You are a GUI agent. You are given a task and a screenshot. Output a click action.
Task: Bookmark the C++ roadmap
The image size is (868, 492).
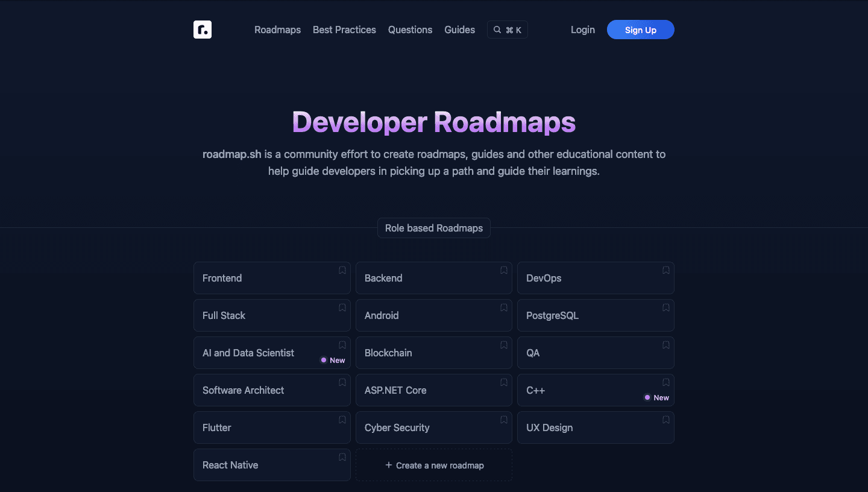click(666, 382)
